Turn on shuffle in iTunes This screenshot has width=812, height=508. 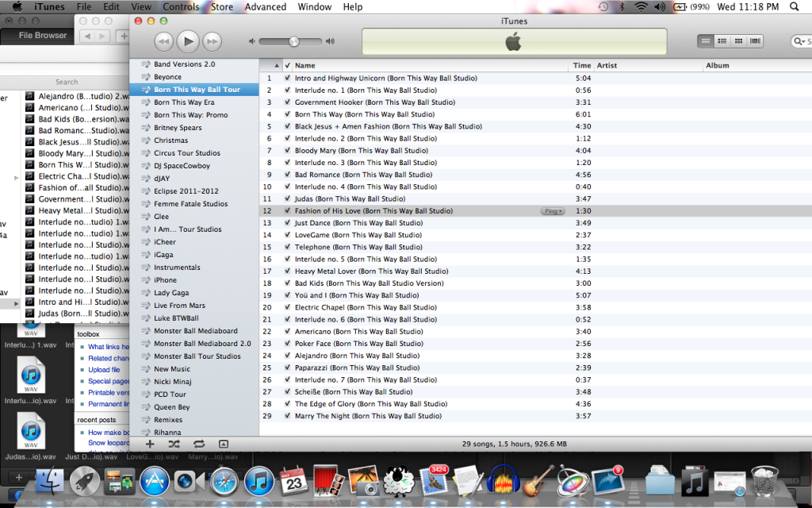click(174, 444)
